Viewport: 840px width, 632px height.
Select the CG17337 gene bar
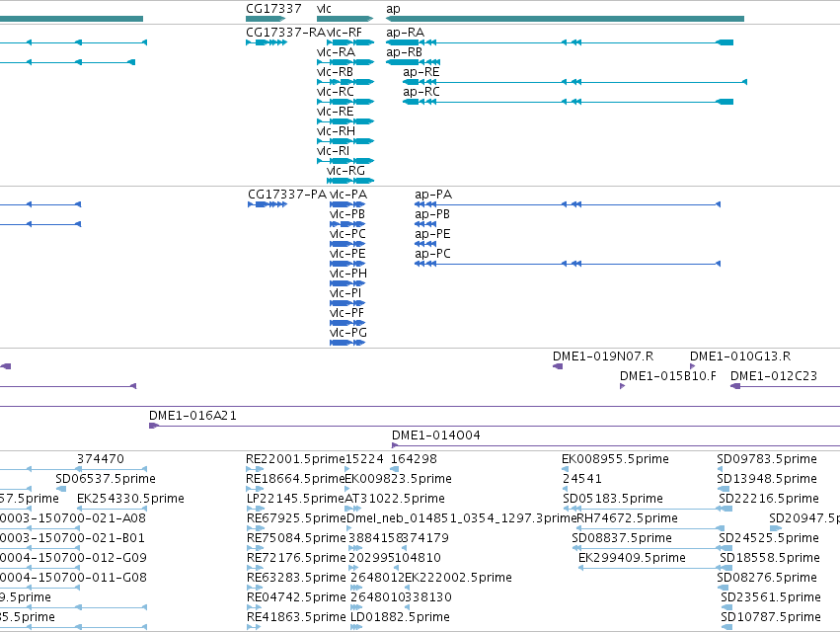click(x=266, y=19)
